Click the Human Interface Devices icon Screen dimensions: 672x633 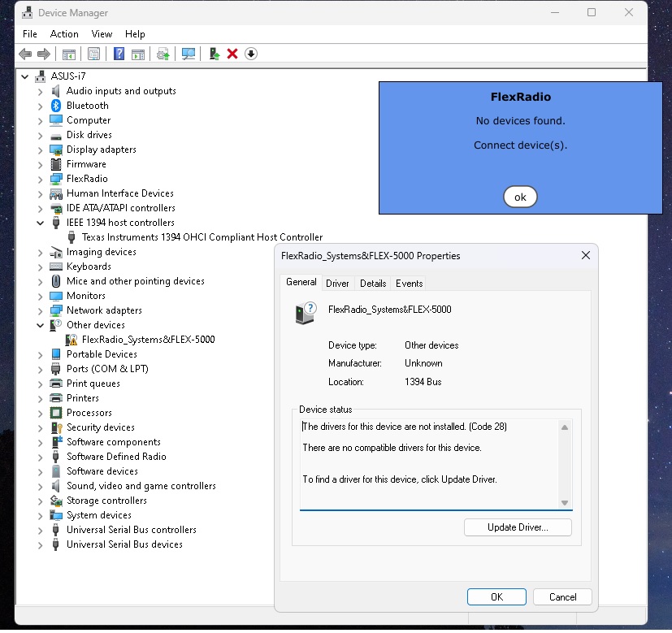56,193
